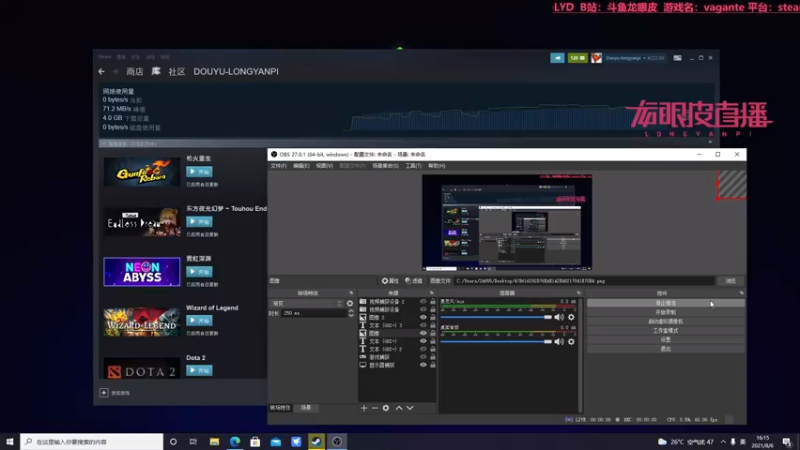Open OBS 场景集合(S) menu
The image size is (800, 450).
pos(385,166)
